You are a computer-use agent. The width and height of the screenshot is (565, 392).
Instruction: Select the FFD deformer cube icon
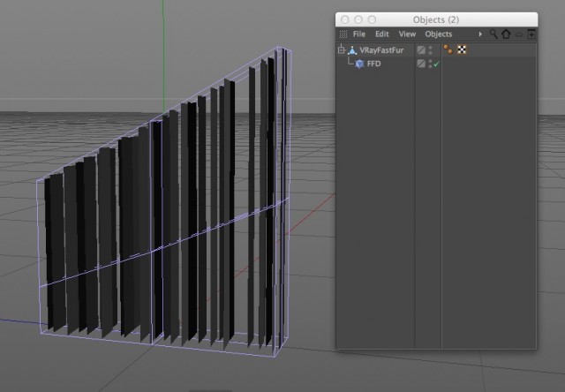coord(359,64)
